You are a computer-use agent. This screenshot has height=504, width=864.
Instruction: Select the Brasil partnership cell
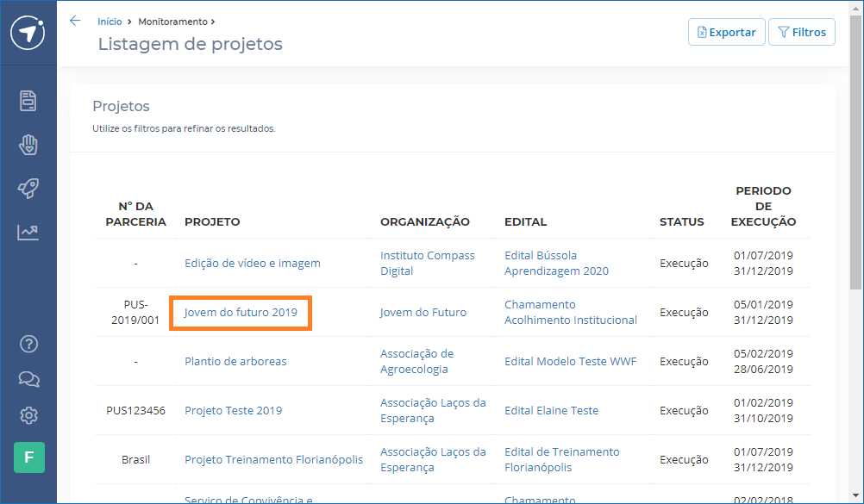[x=135, y=459]
